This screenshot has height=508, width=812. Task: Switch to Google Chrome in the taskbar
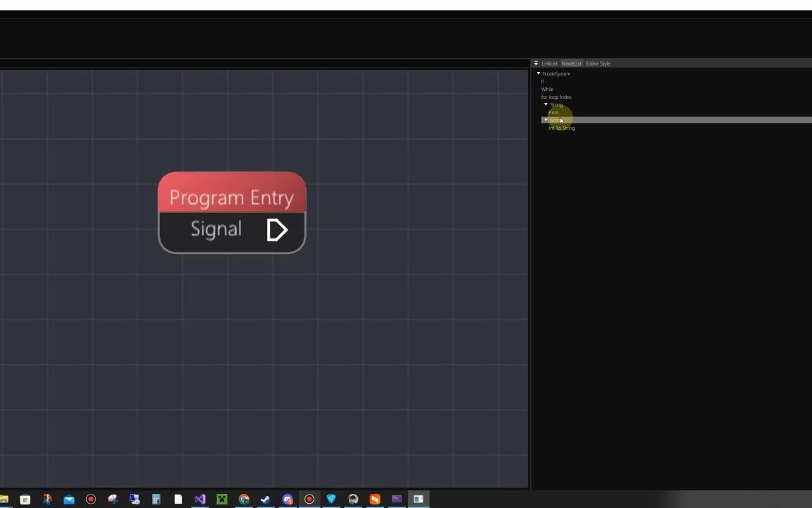pos(243,500)
